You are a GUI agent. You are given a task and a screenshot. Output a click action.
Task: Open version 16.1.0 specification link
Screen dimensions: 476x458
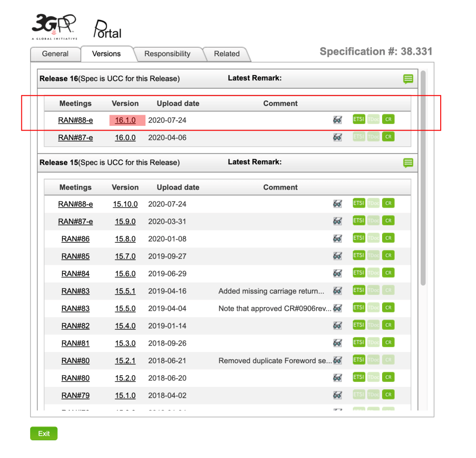(125, 120)
